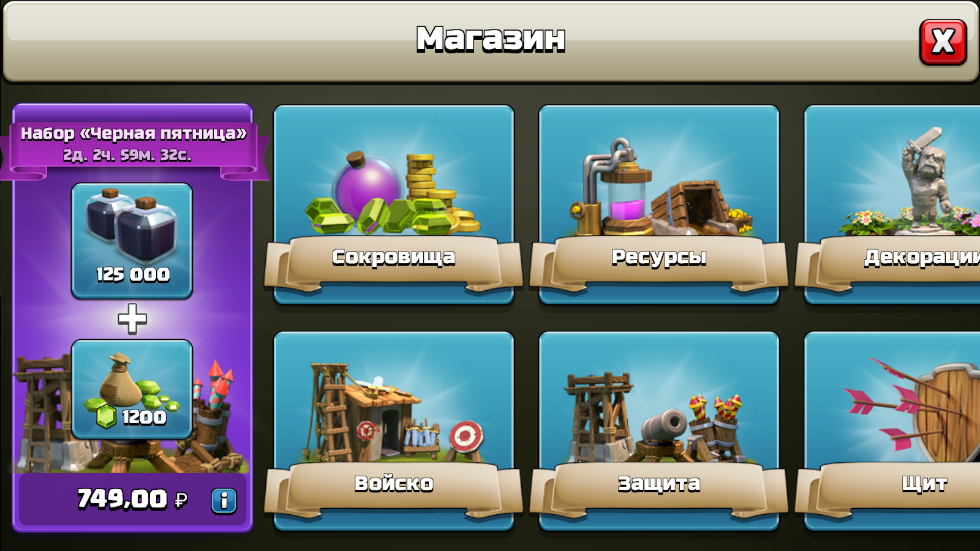Close the shop with red X
Screen dimensions: 980x551
pos(943,42)
